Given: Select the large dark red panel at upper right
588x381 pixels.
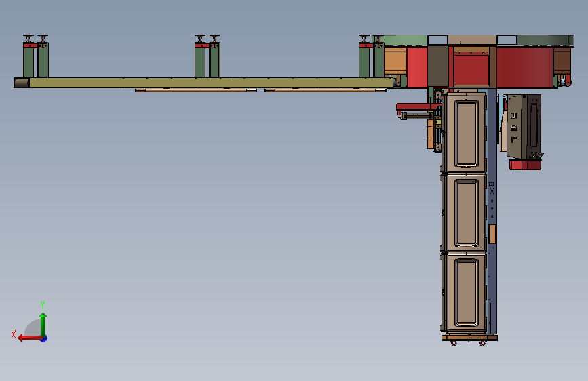Looking at the screenshot, I should [525, 68].
